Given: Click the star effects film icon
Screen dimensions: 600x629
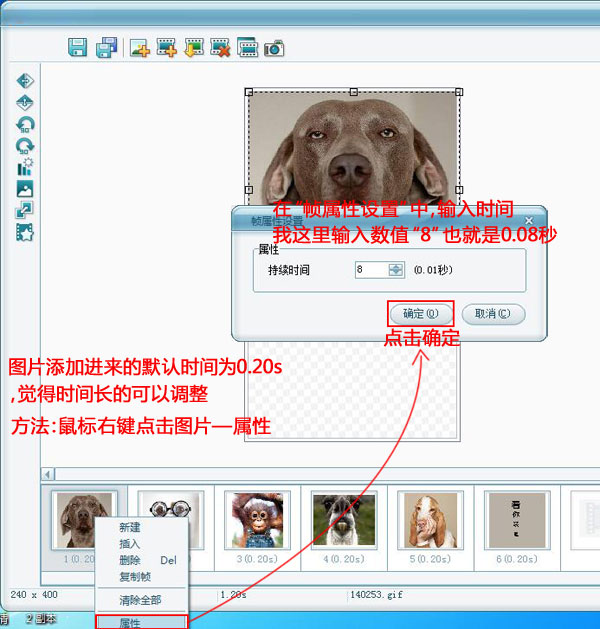Looking at the screenshot, I should point(25,232).
